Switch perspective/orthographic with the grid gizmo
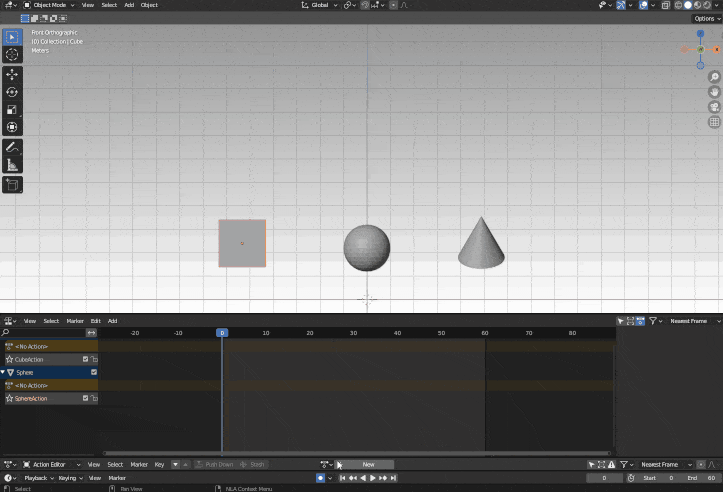This screenshot has height=492, width=723. 714,122
